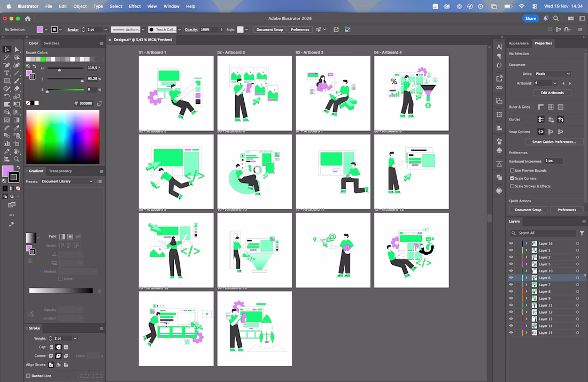Enable Scale Strokes & Effects checkbox
Viewport: 588px width, 382px height.
(512, 186)
